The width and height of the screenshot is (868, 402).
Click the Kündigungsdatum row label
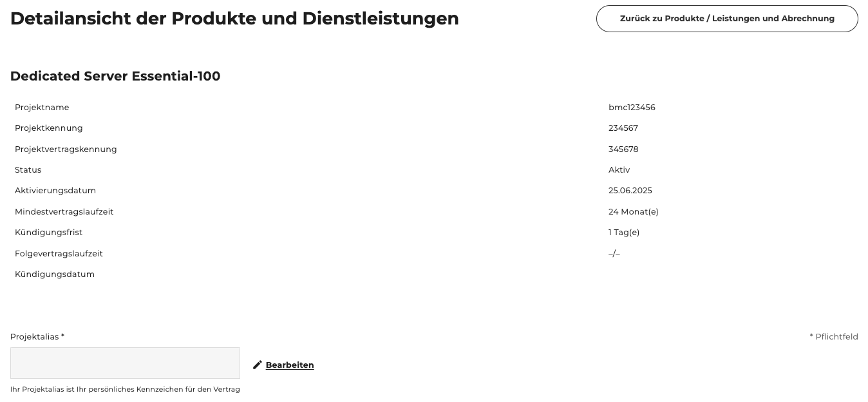(55, 274)
